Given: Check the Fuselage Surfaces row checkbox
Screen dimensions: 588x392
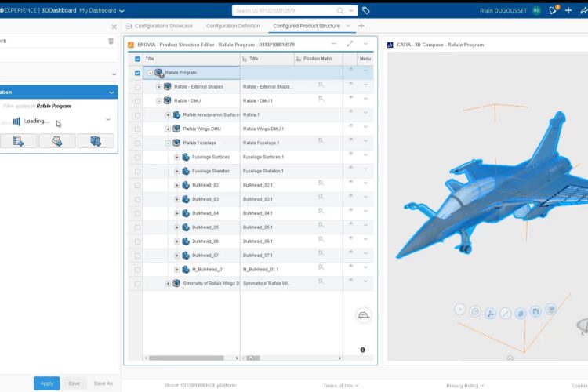Looking at the screenshot, I should (137, 158).
